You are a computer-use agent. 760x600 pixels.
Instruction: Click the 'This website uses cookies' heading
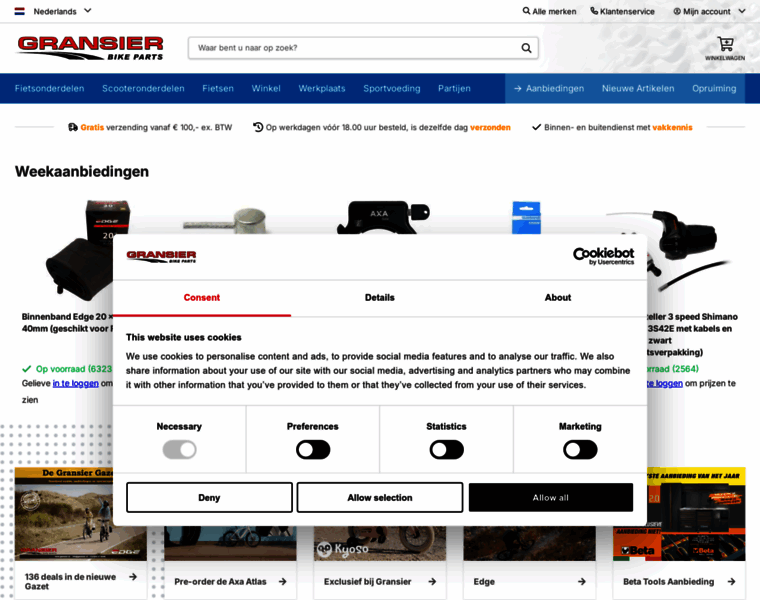click(x=184, y=337)
